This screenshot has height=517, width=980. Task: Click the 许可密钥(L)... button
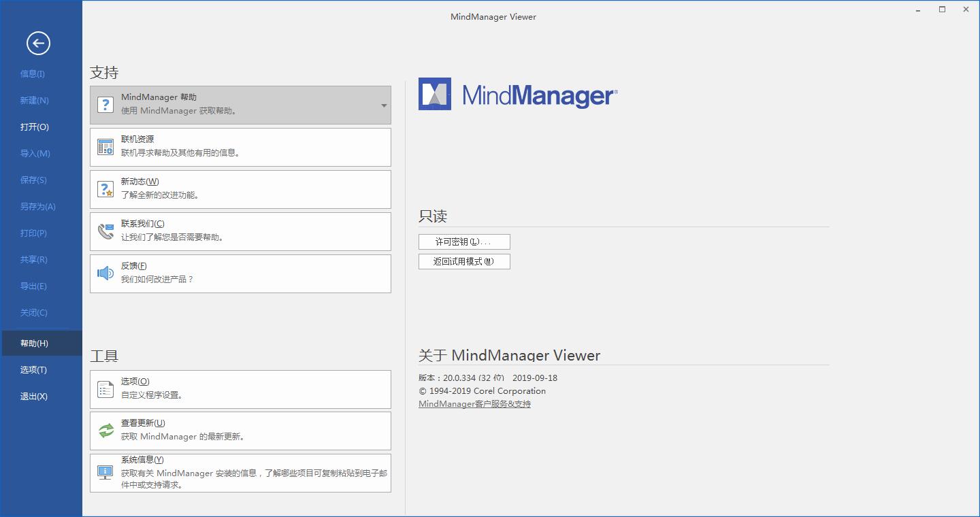click(x=464, y=242)
